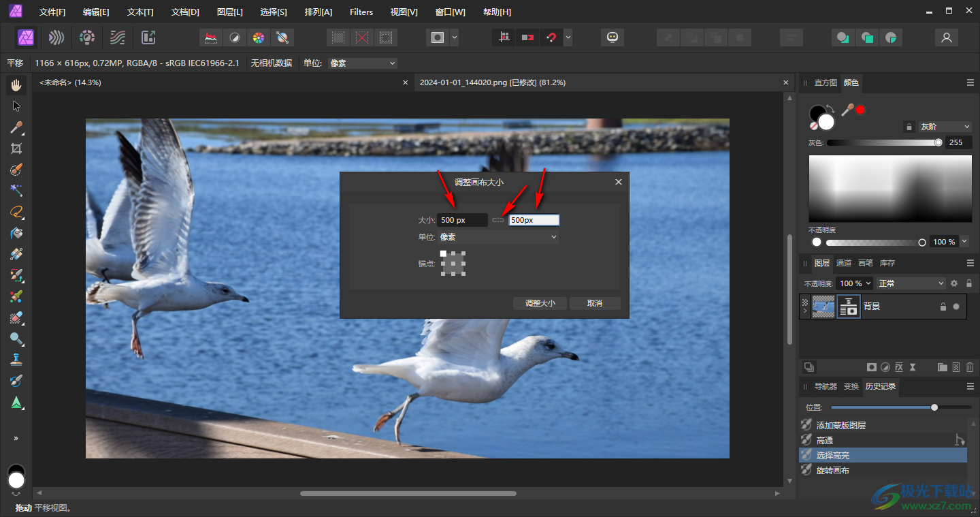This screenshot has width=980, height=517.
Task: Select the selection brush tool
Action: point(16,170)
